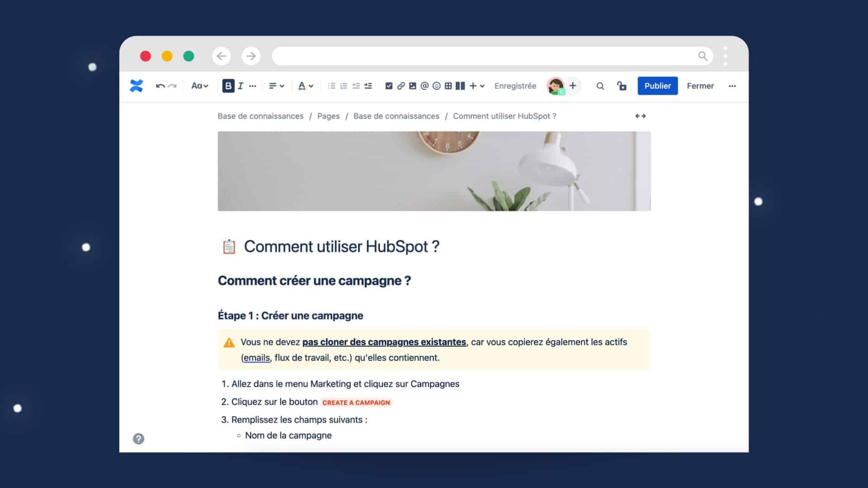Go back with browser arrow
This screenshot has width=868, height=488.
[222, 56]
